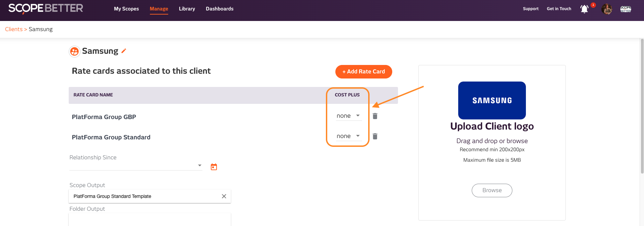Click the PlatForma Group Standard rate card name
Screen dimensions: 644x226
coord(111,137)
